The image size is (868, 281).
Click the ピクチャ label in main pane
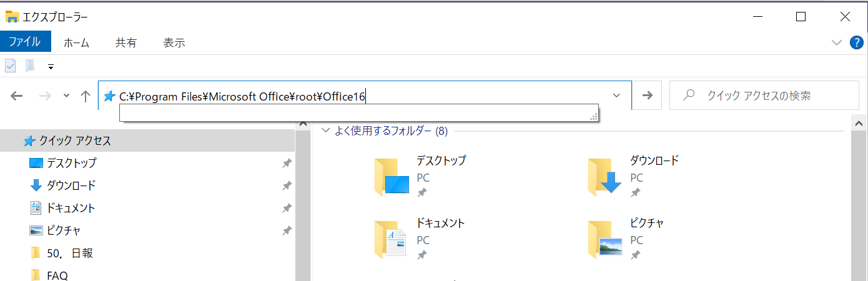tap(647, 223)
